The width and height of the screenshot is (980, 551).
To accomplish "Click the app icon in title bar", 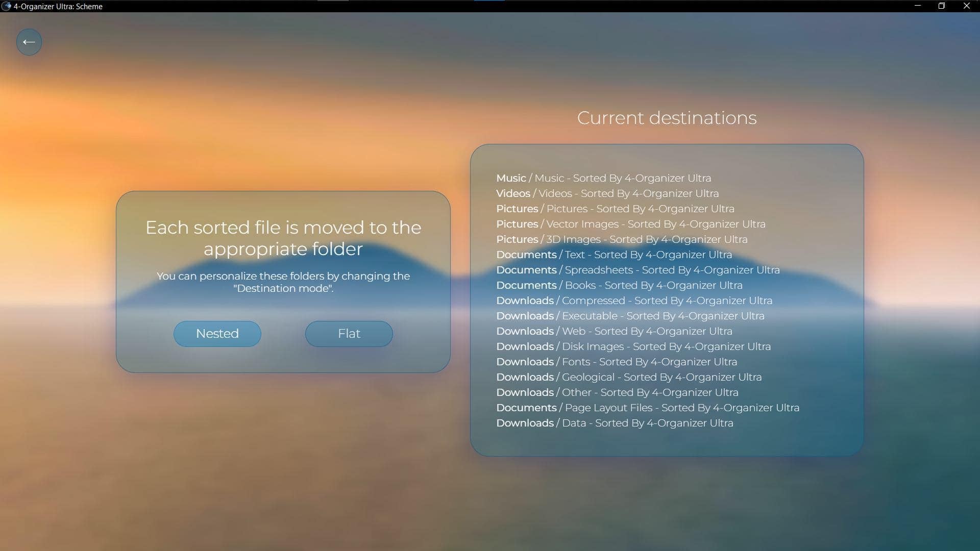I will click(6, 6).
